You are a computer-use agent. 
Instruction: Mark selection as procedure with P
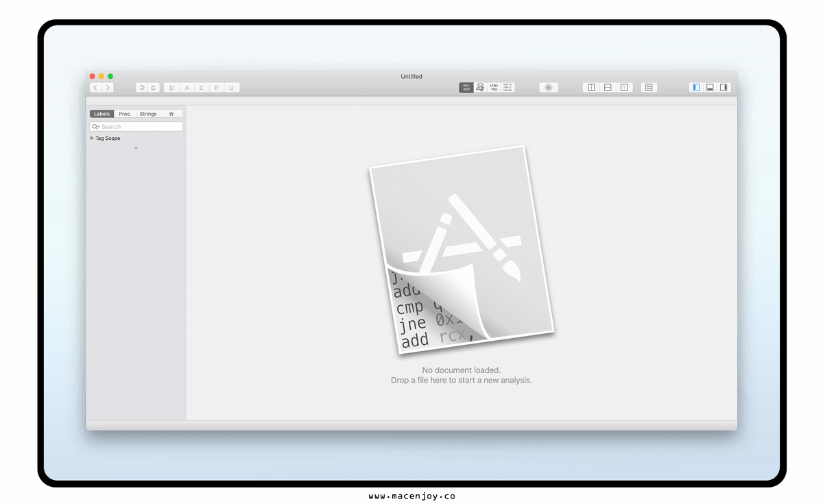coord(217,88)
